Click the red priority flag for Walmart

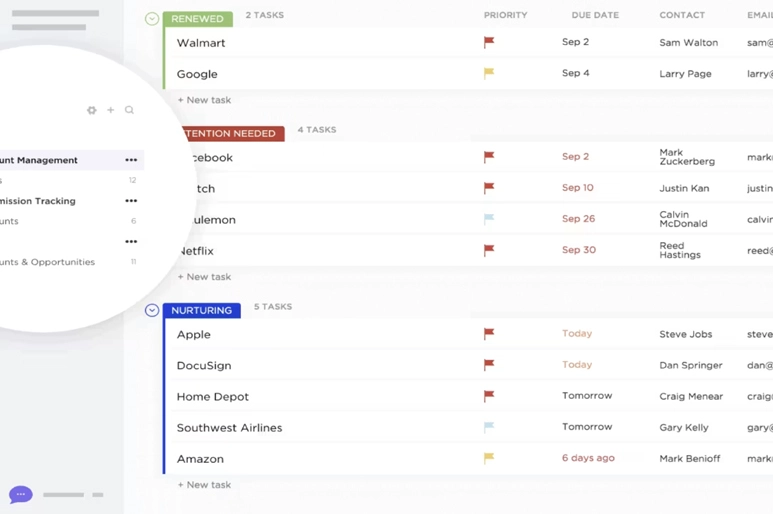489,42
